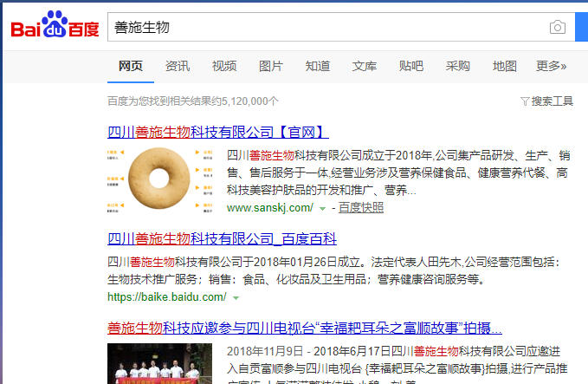Open the 更多» tab menu

tap(551, 66)
